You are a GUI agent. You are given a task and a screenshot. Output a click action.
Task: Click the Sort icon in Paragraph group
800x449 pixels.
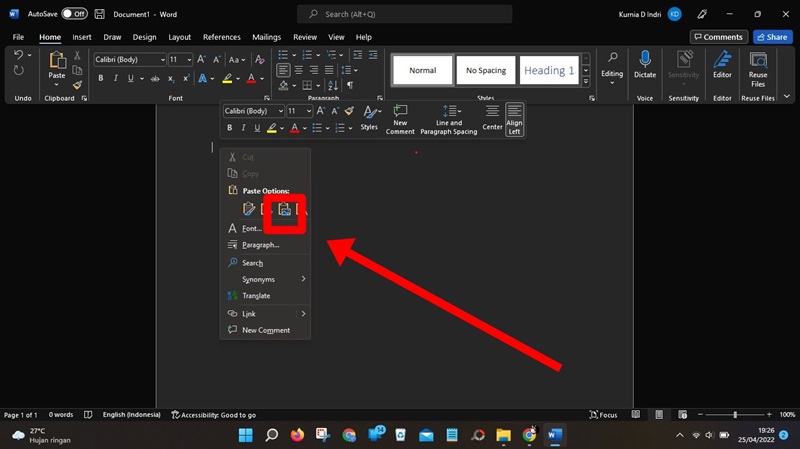pos(333,85)
